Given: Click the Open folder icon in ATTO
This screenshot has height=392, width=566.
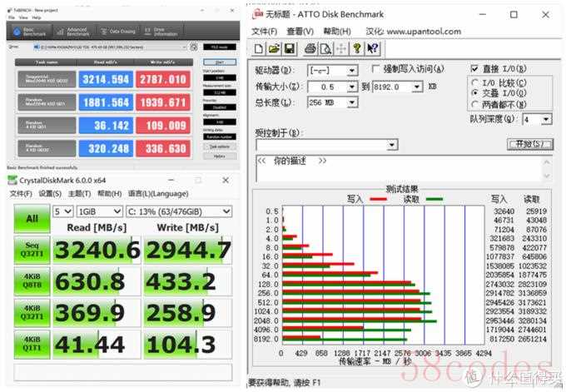Looking at the screenshot, I should [x=273, y=48].
